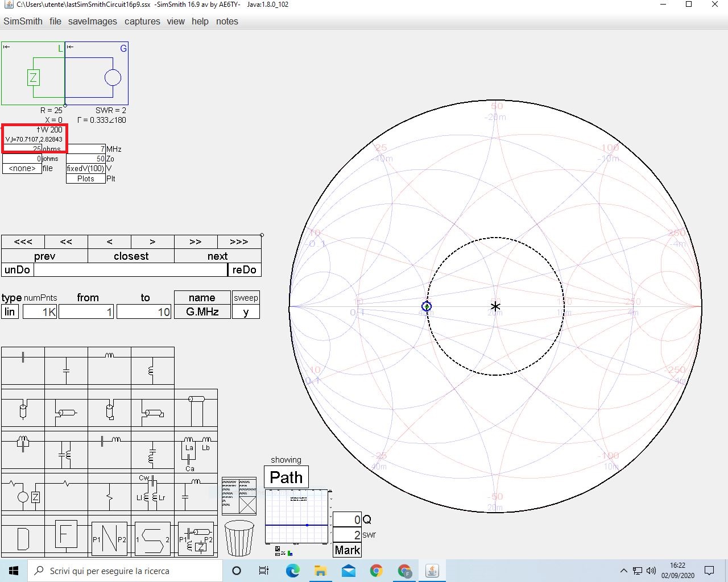Viewport: 728px width, 582px height.
Task: Select the shunt capacitor component
Action: [66, 368]
